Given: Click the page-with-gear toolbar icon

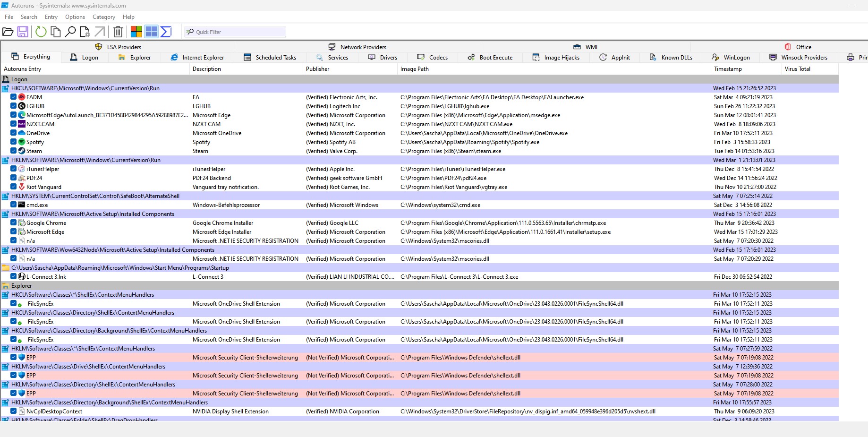Looking at the screenshot, I should coord(85,32).
